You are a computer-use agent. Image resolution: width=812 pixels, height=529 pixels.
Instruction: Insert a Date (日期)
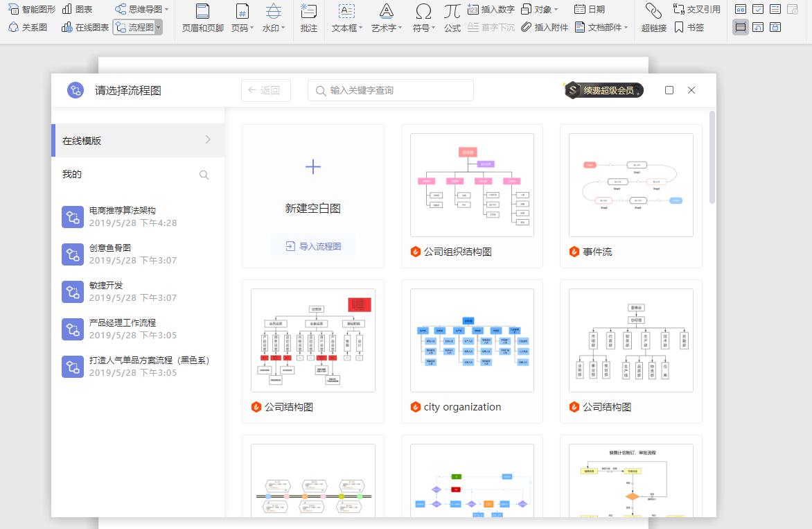590,9
